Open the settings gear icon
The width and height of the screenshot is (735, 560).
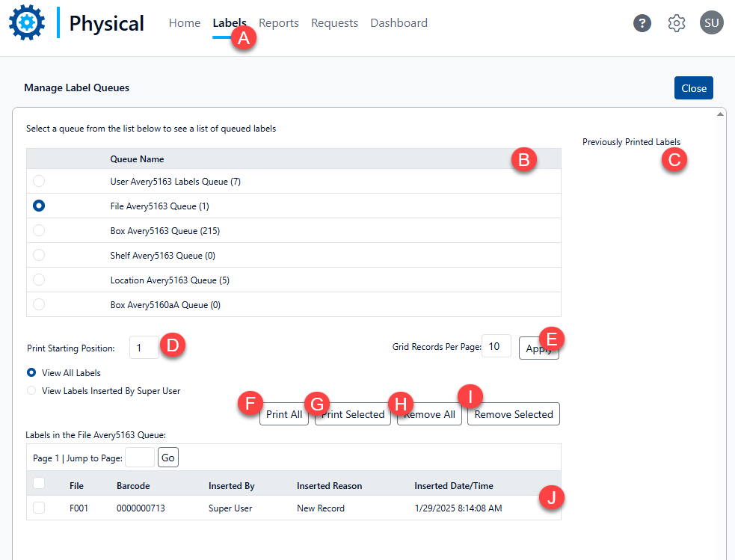677,23
